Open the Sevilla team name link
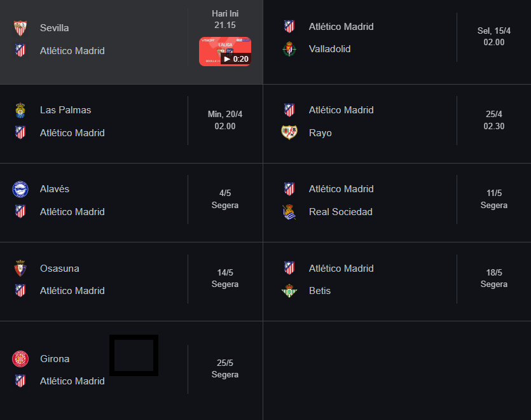531x420 pixels. 55,28
